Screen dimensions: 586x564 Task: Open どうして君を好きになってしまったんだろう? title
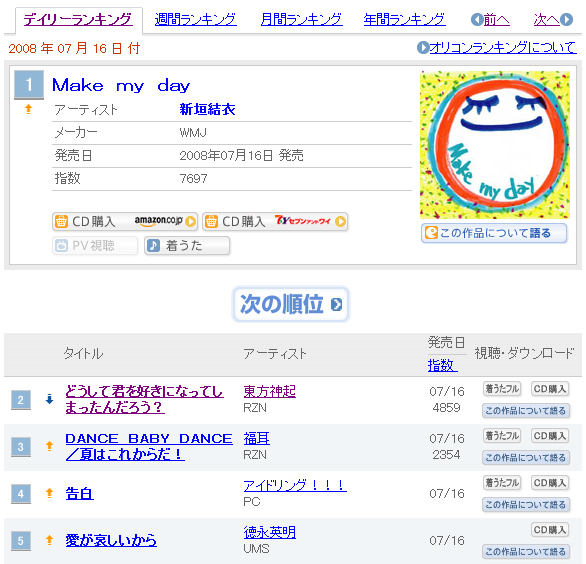[x=144, y=399]
